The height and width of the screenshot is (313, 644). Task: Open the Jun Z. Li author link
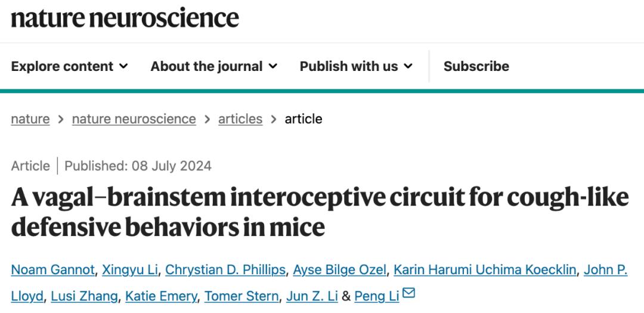[x=312, y=296]
